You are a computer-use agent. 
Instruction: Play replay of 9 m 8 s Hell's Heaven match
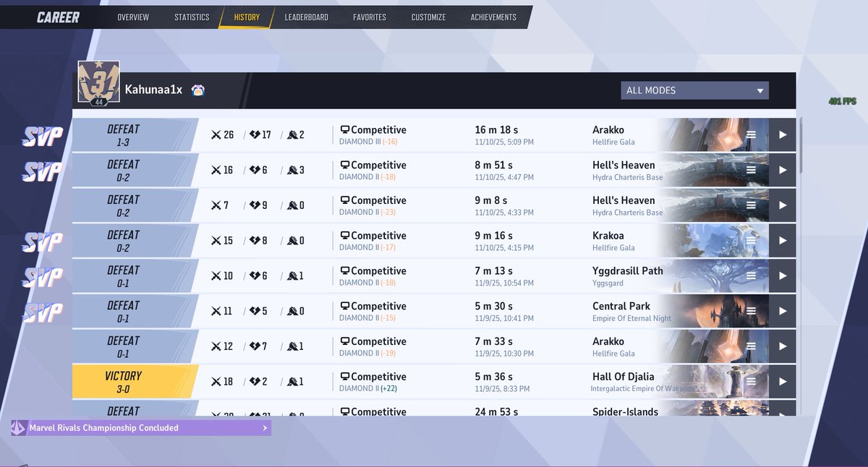point(782,205)
